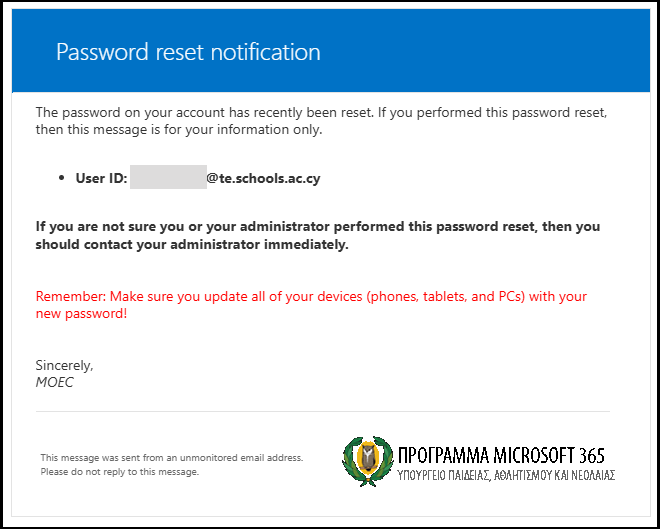Click "should contact your administrator immediately" text
The height and width of the screenshot is (529, 660).
coord(192,244)
